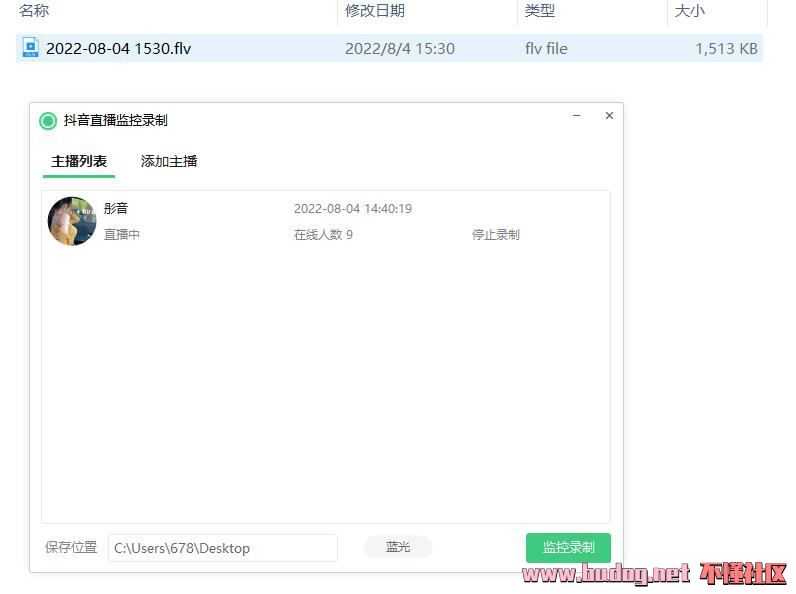796x594 pixels.
Task: Open the 添加主播 tab
Action: click(169, 161)
